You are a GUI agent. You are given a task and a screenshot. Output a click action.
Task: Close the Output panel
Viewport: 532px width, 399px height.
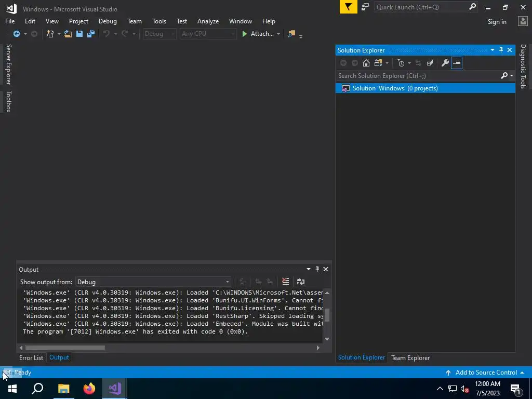[x=326, y=269]
